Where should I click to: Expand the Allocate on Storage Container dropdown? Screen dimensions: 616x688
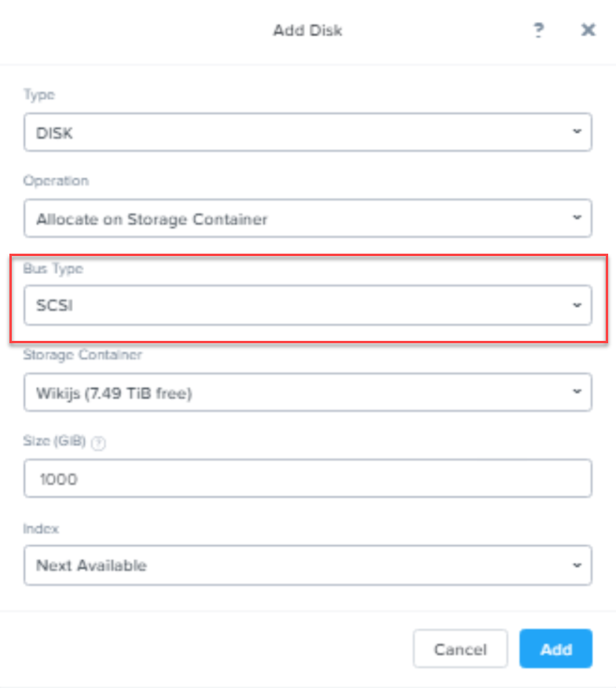tap(306, 218)
